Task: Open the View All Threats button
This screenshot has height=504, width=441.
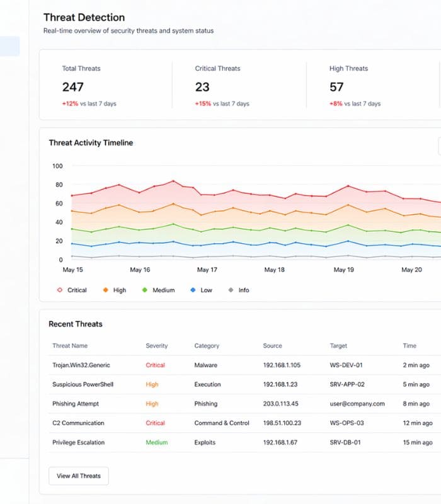Action: [79, 476]
